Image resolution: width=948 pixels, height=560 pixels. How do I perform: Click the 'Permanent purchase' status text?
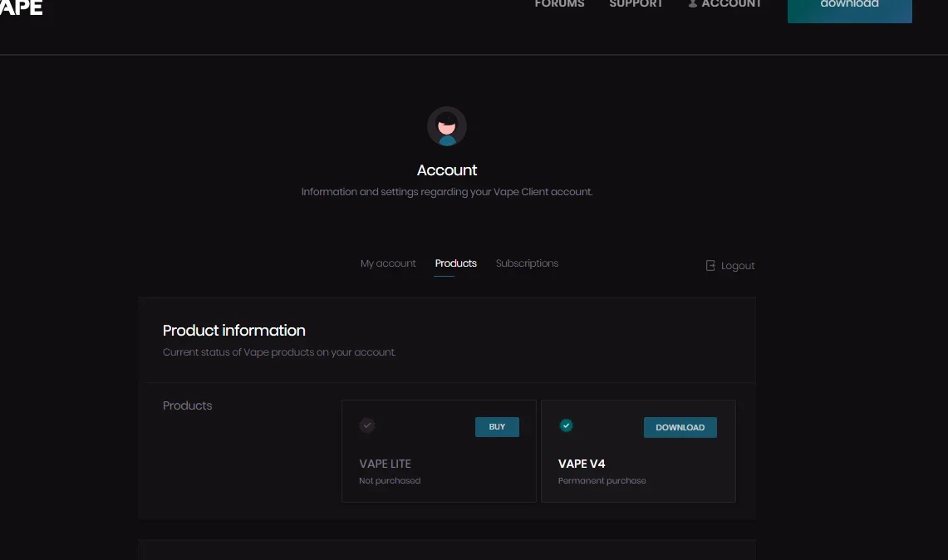click(602, 481)
